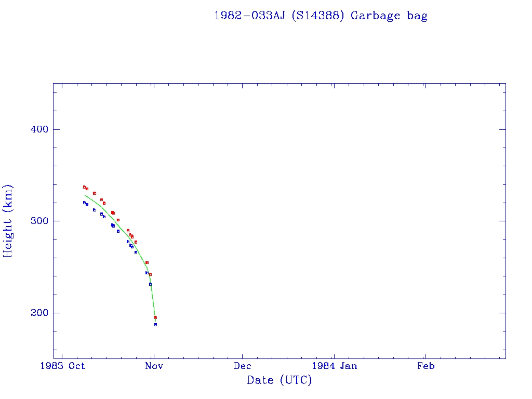Click the lowest red data point near 195 km

tap(155, 317)
